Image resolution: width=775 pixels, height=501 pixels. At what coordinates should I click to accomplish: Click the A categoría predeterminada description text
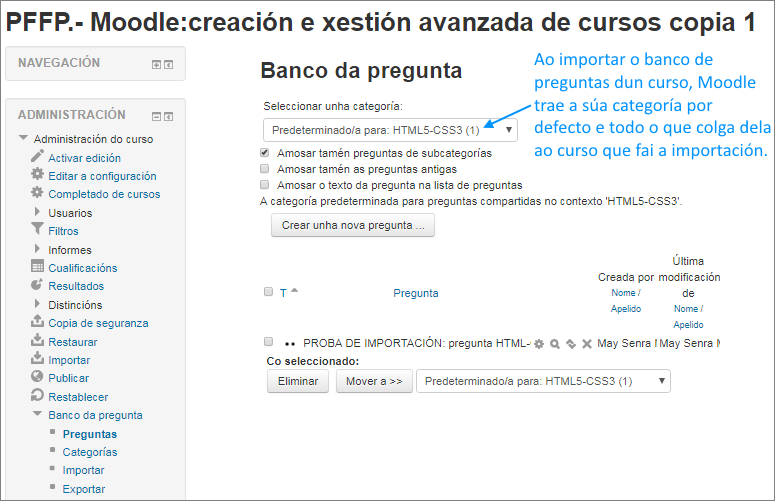click(471, 202)
